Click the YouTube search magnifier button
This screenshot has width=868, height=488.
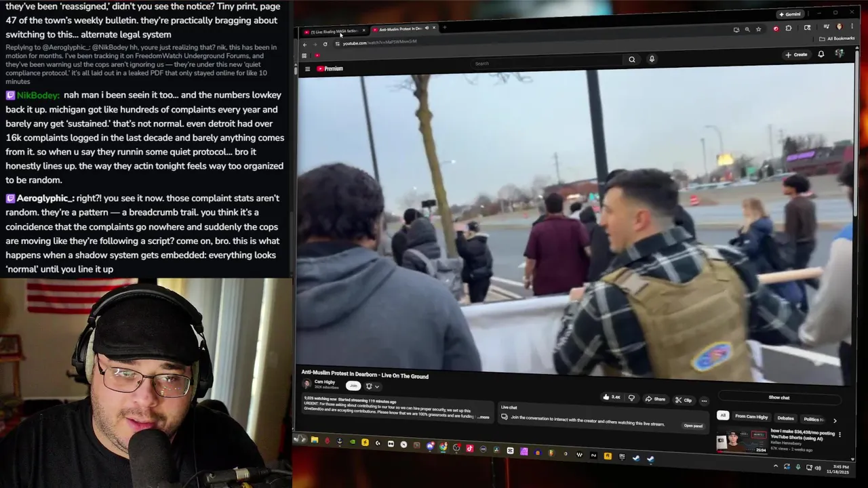tap(631, 59)
